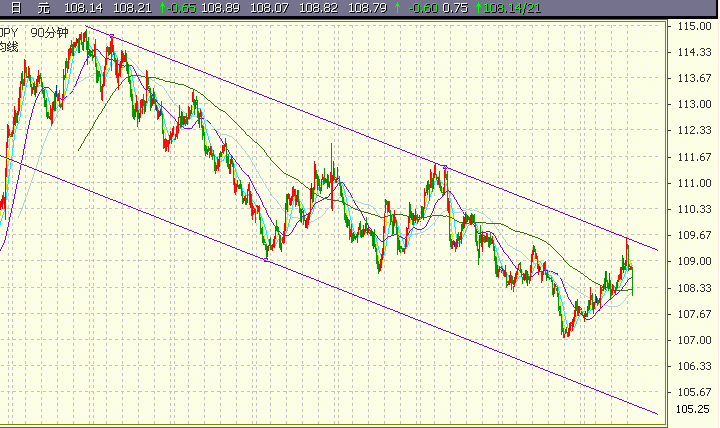Click the 115.00 price axis label
720x428 pixels.
[695, 26]
